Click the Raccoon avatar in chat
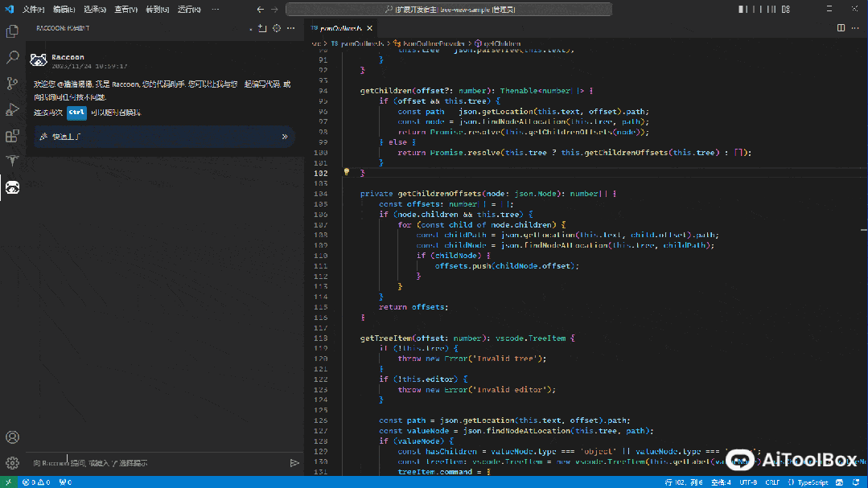868x488 pixels. click(x=38, y=60)
